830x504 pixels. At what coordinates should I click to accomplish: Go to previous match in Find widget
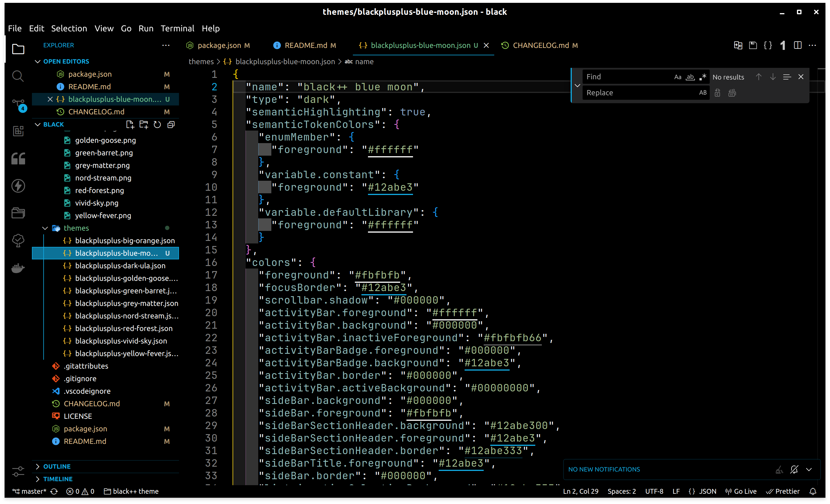[758, 77]
